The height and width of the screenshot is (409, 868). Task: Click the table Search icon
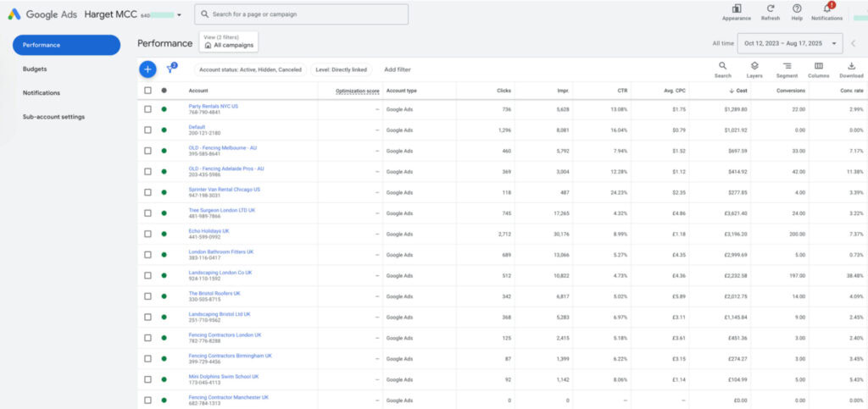coord(722,66)
